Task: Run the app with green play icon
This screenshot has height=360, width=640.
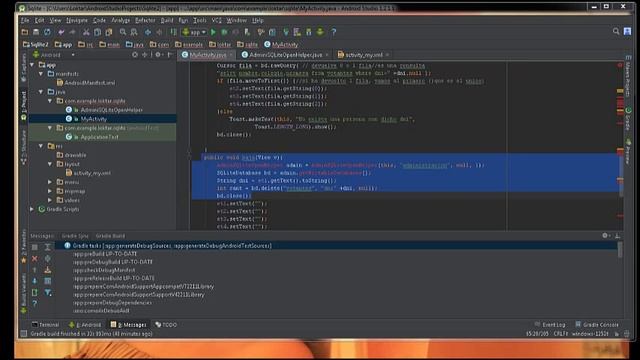Action: (213, 32)
